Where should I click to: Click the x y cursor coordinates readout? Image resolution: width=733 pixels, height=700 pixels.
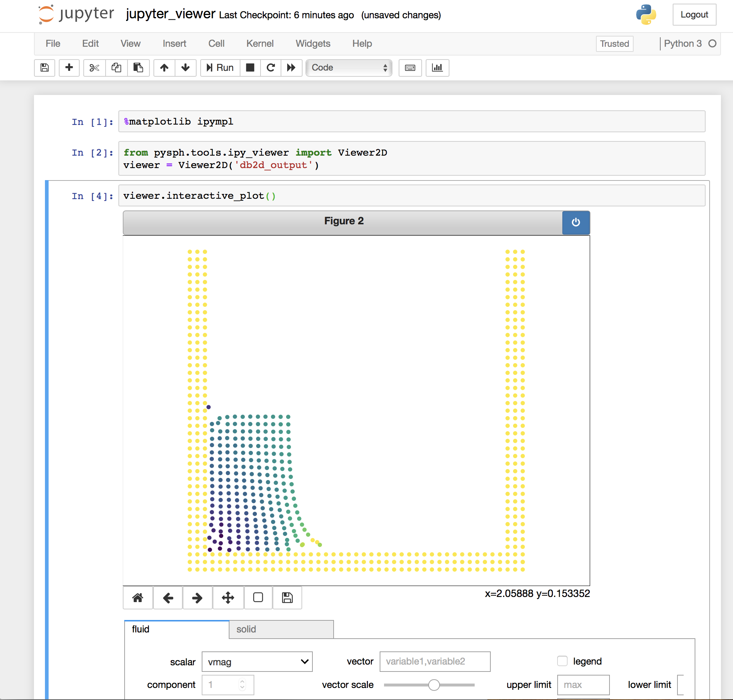[537, 594]
